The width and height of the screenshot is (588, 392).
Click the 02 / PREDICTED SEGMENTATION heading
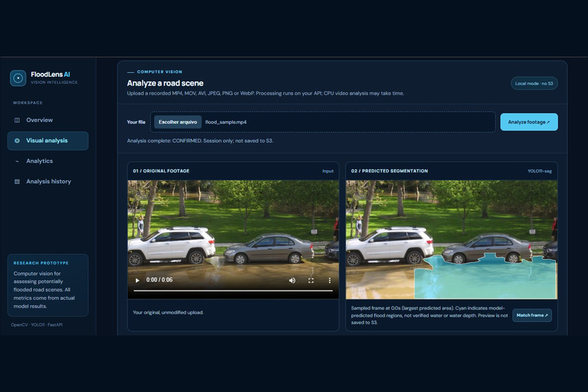(390, 171)
